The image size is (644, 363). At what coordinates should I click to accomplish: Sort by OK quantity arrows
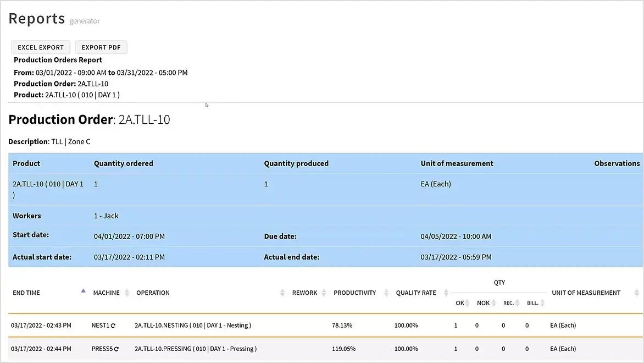coord(468,303)
